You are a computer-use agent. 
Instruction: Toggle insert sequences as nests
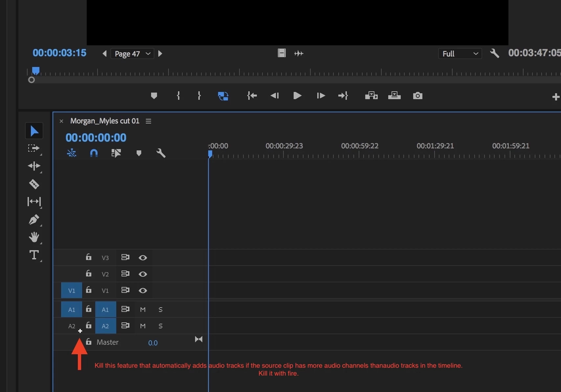point(72,153)
